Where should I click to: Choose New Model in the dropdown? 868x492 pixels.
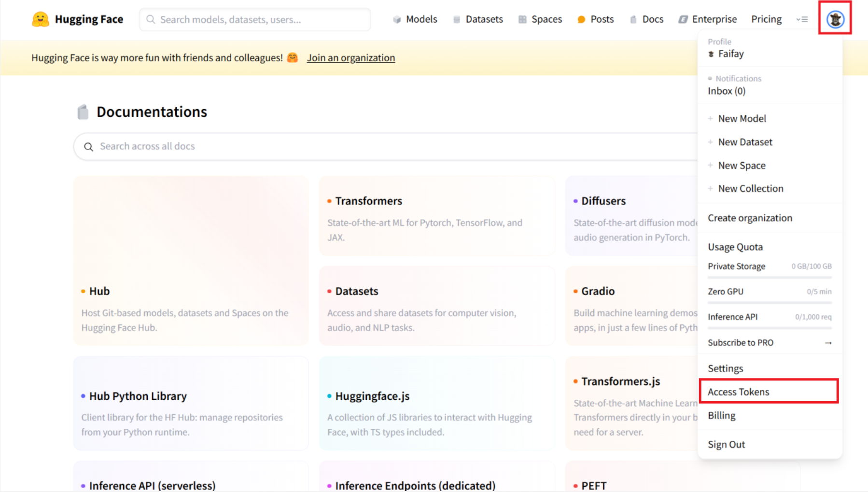742,118
